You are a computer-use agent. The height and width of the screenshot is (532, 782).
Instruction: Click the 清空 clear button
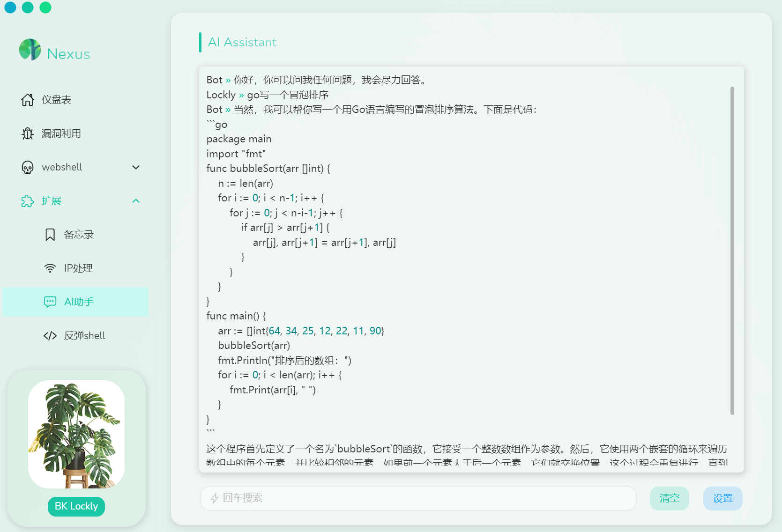(x=670, y=498)
